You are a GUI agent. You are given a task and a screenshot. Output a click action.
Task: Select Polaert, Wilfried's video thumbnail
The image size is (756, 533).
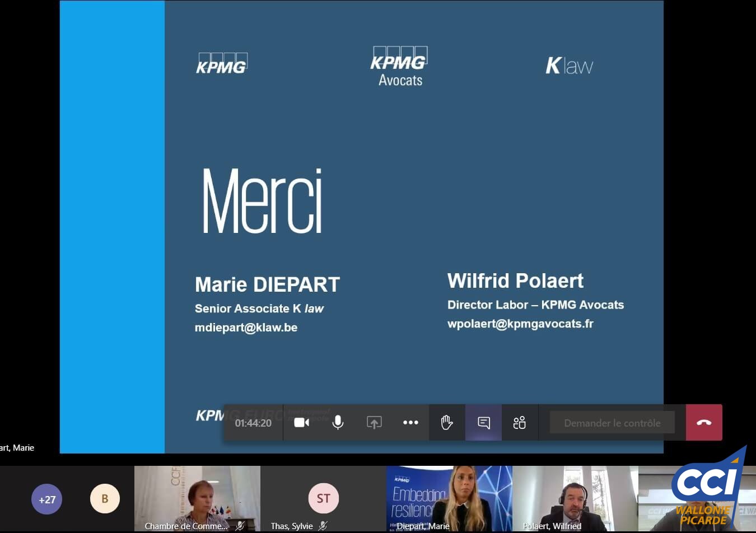click(x=575, y=498)
